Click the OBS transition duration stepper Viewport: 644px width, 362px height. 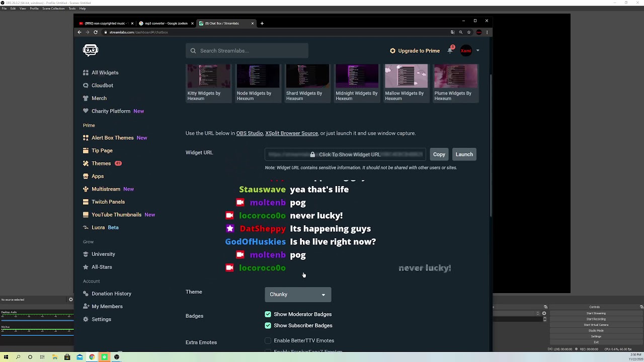545,319
